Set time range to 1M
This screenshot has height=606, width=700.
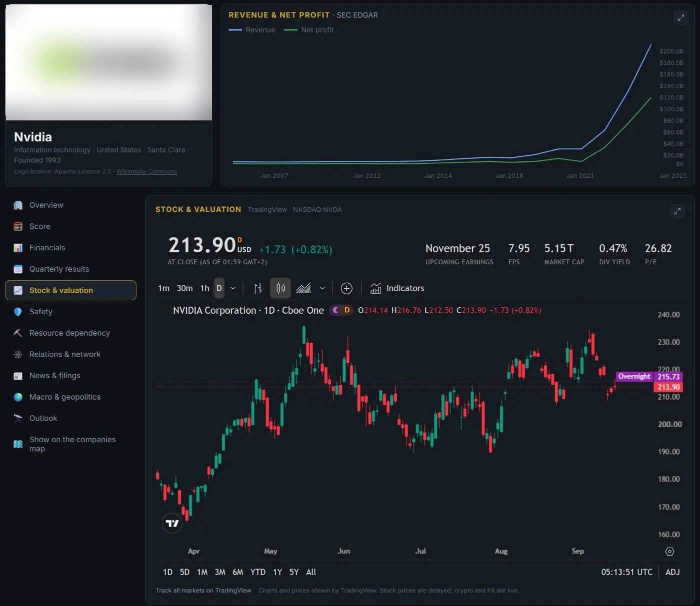[x=202, y=572]
